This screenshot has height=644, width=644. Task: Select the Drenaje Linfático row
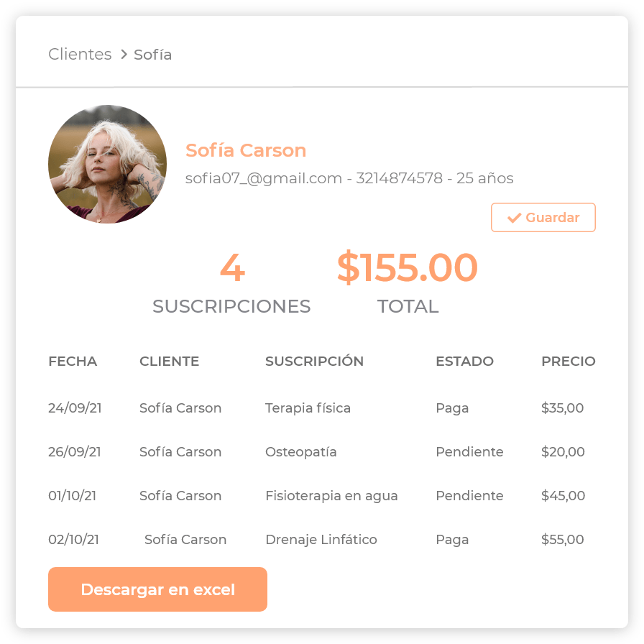321,540
